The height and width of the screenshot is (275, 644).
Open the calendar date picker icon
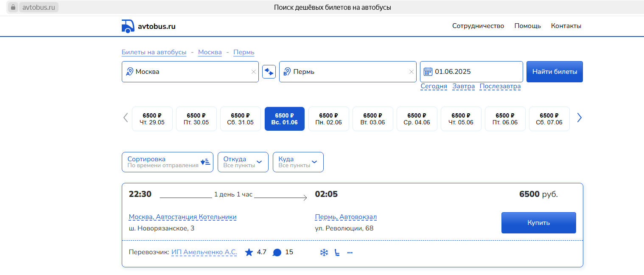pos(428,71)
